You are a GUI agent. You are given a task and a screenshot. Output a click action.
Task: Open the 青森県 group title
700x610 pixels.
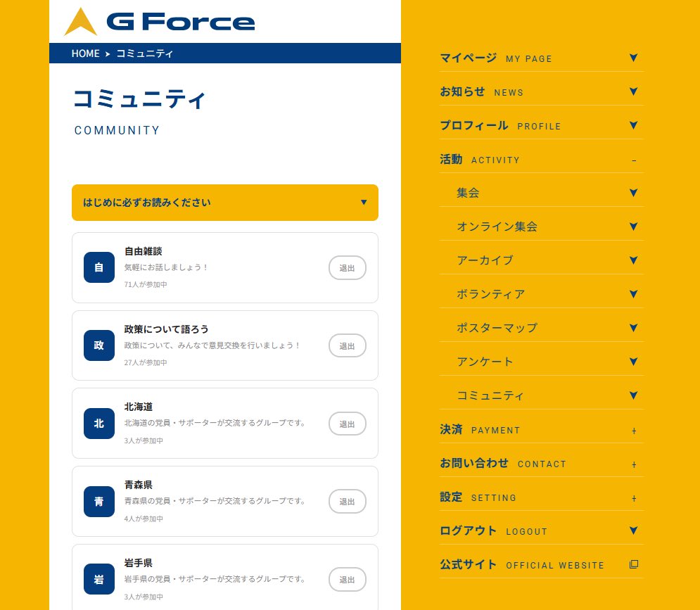139,485
